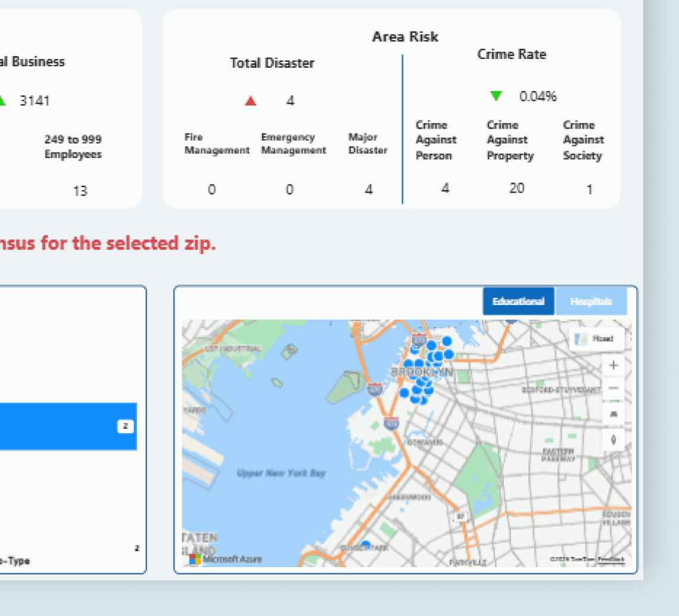Select the blue bar in the chart
Viewport: 679px width, 616px height.
(x=68, y=427)
